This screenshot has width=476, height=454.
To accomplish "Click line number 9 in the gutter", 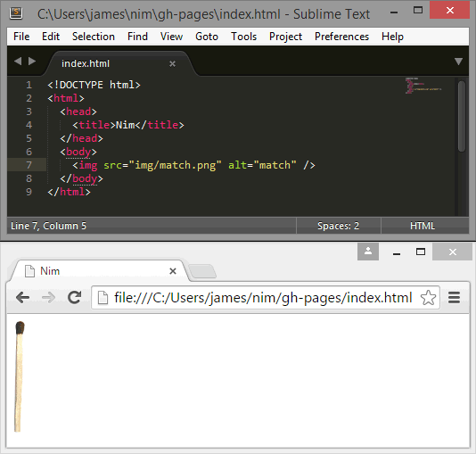I will 29,192.
